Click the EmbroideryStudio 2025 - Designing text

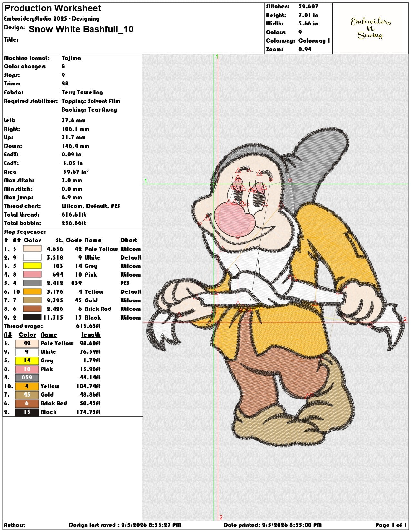[52, 19]
